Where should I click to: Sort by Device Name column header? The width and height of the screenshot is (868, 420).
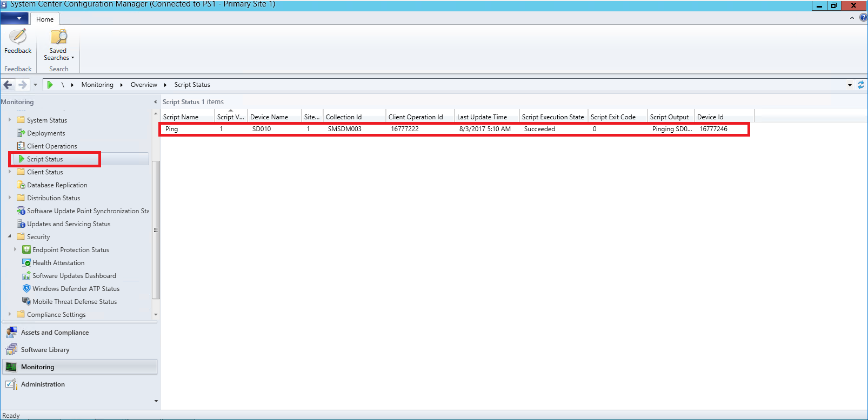pyautogui.click(x=274, y=117)
